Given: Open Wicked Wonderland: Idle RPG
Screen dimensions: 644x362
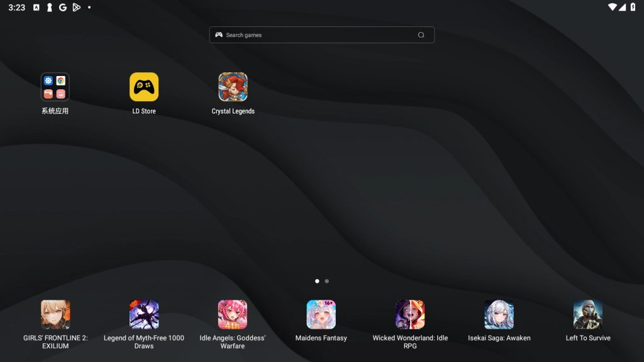Looking at the screenshot, I should (x=410, y=314).
